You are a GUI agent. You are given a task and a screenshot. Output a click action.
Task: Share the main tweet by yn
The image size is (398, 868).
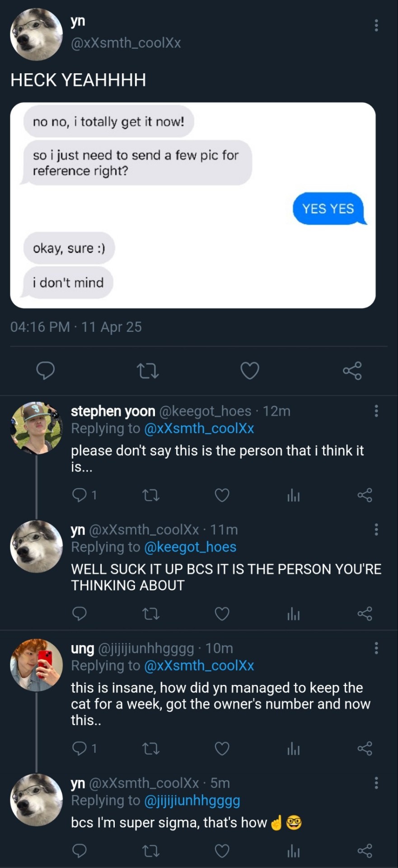point(352,371)
